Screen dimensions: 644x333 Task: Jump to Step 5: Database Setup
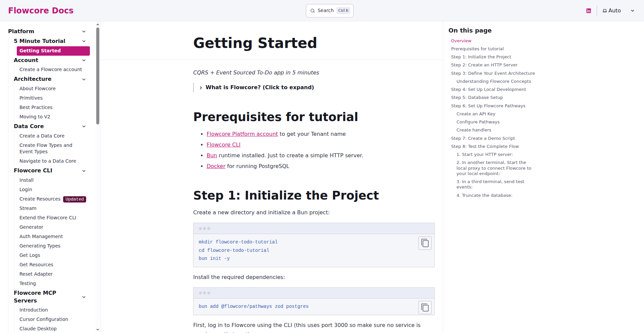477,98
